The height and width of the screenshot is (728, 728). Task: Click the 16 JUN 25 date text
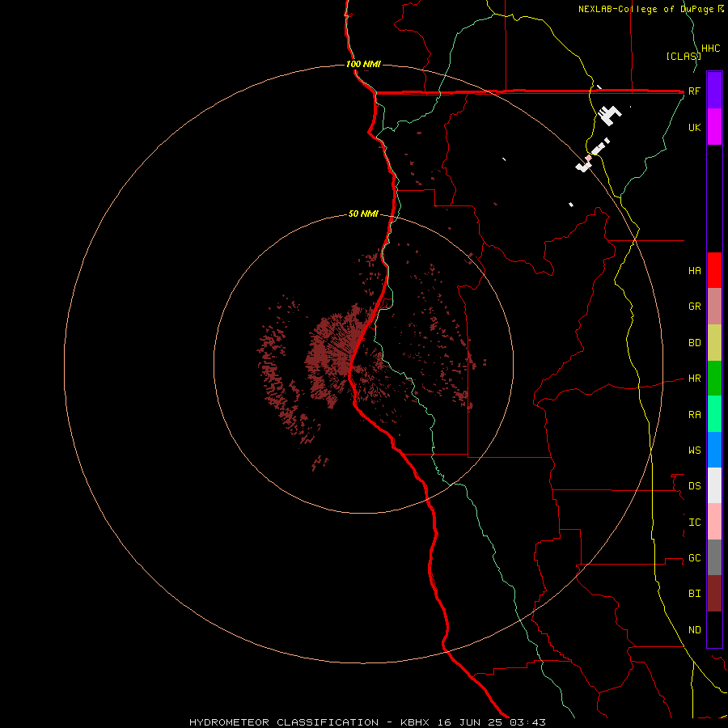point(471,722)
